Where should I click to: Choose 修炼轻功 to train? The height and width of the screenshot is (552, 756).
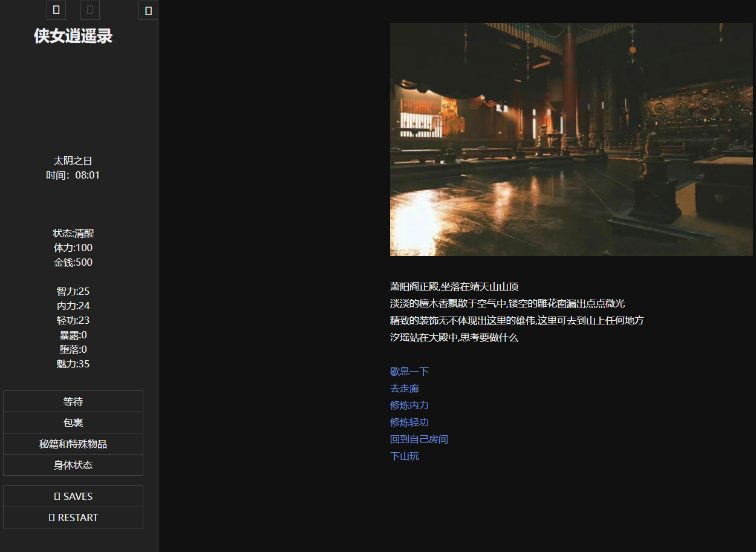pos(409,422)
